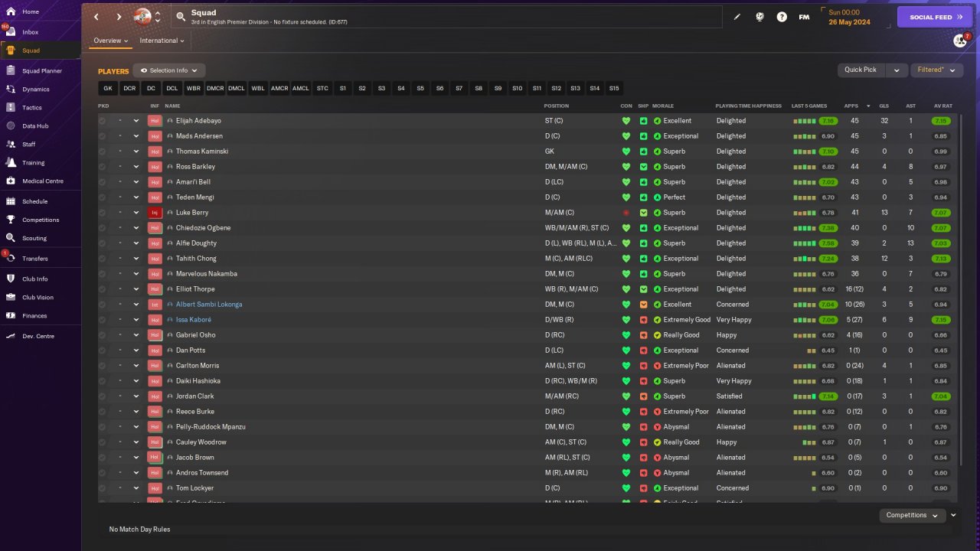Image resolution: width=980 pixels, height=551 pixels.
Task: Click the globe world icon
Action: click(759, 17)
